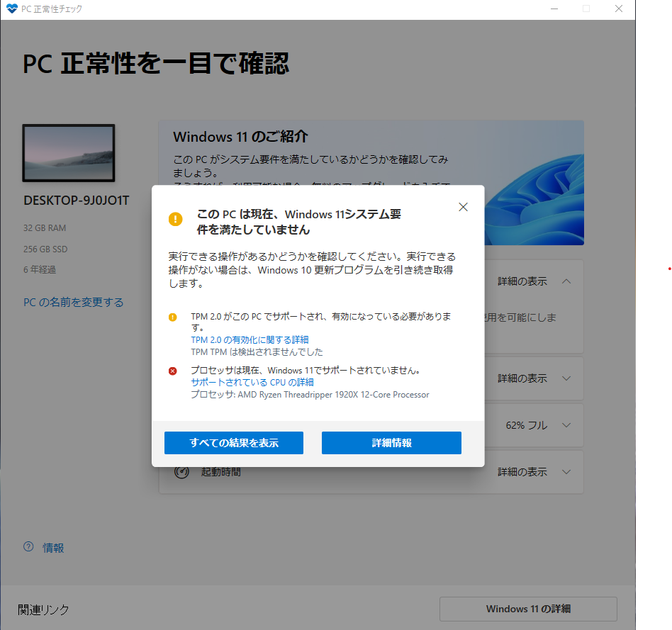Click the PC の名前を変更する link
This screenshot has width=672, height=630.
tap(73, 302)
